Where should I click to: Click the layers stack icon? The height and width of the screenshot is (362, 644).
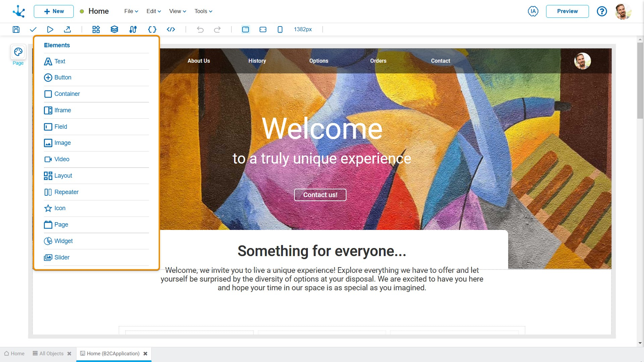[x=114, y=29]
